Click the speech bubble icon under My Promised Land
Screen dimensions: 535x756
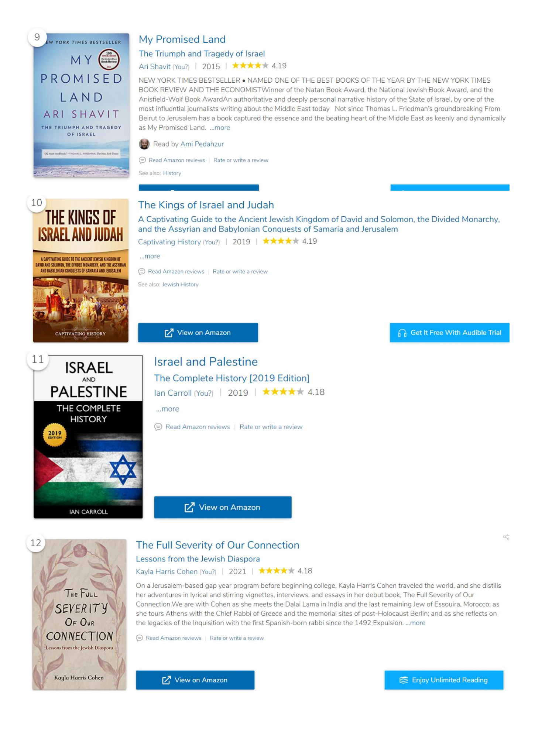142,160
